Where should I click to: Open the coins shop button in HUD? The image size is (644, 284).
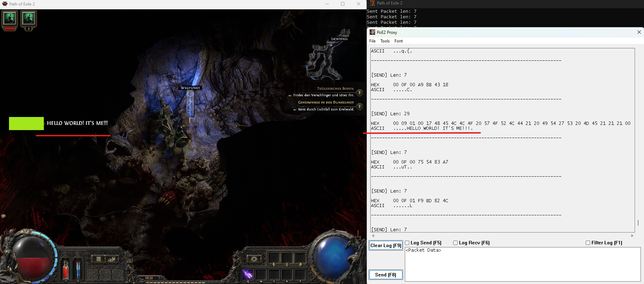pos(112,259)
